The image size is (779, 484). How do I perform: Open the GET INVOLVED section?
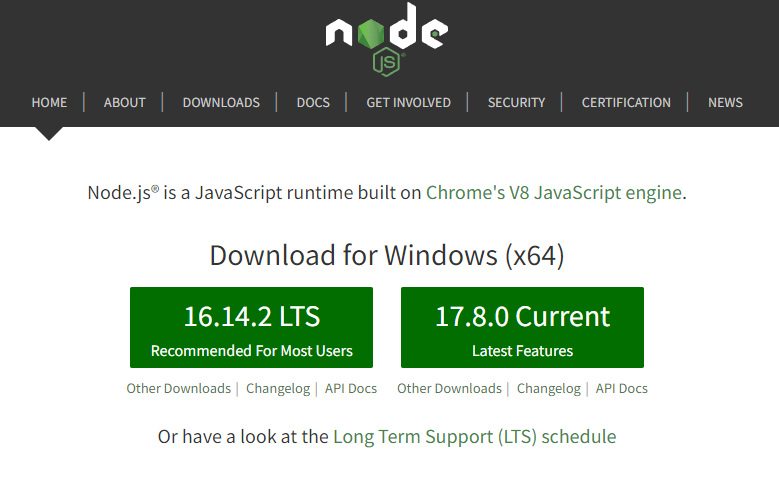tap(408, 102)
